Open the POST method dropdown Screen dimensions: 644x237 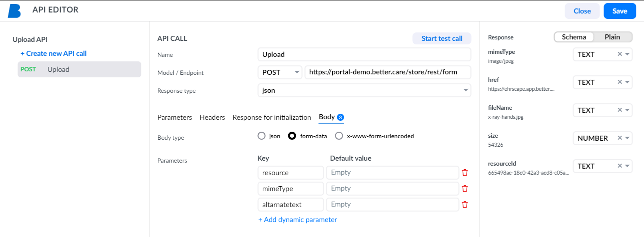280,72
